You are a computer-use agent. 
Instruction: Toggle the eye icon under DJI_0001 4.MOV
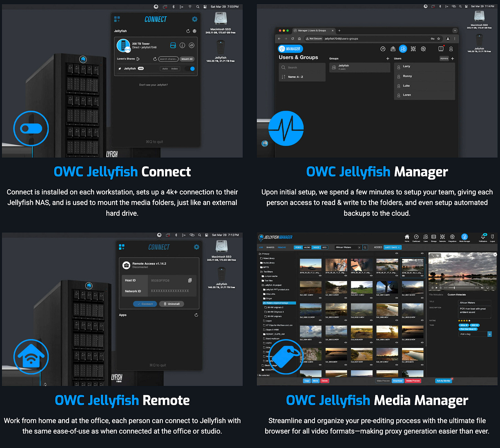pos(371,298)
